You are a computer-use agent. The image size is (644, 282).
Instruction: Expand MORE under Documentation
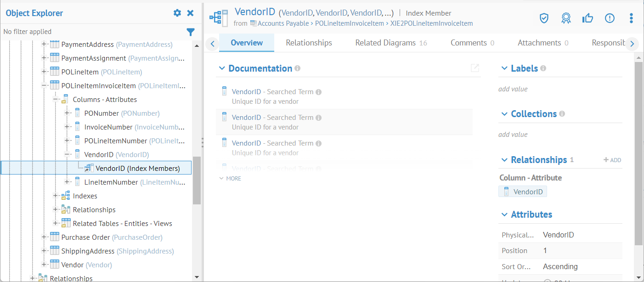pos(230,178)
